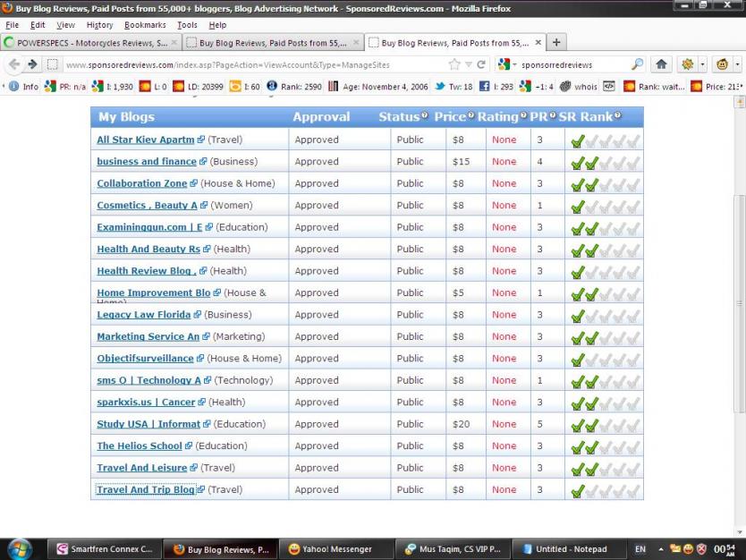Click the Twitter Tw: 18 icon
The height and width of the screenshot is (560, 746).
click(x=440, y=86)
